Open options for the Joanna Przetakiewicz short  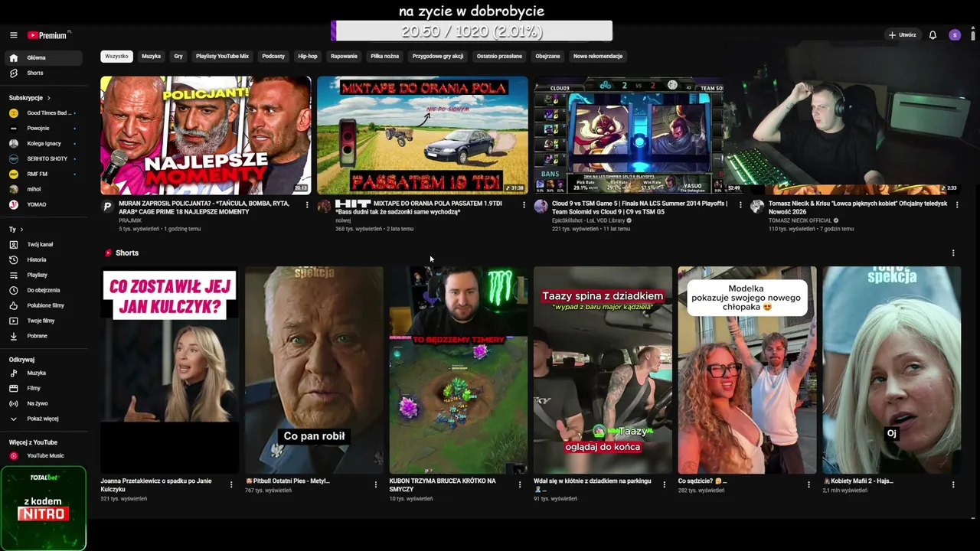pos(231,484)
